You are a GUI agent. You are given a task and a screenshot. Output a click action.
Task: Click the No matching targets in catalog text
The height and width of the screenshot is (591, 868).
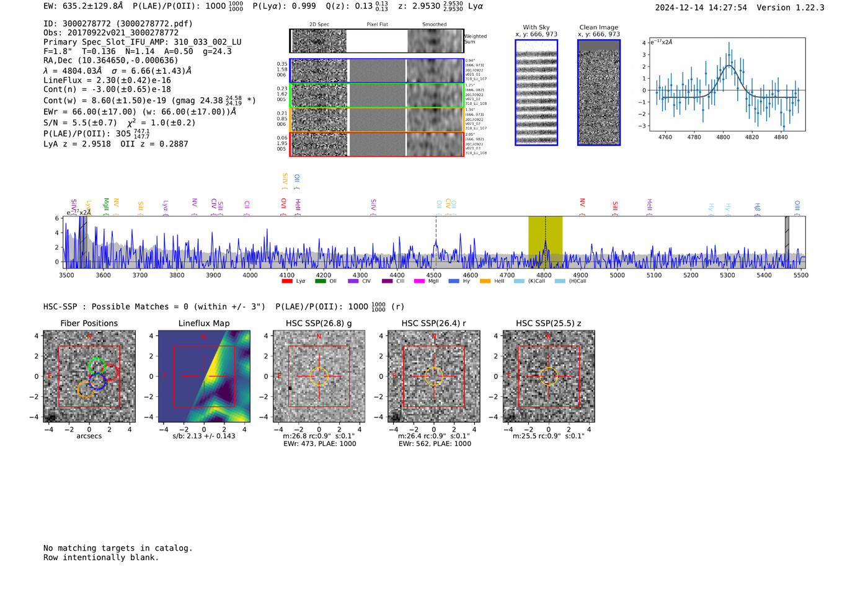[118, 548]
